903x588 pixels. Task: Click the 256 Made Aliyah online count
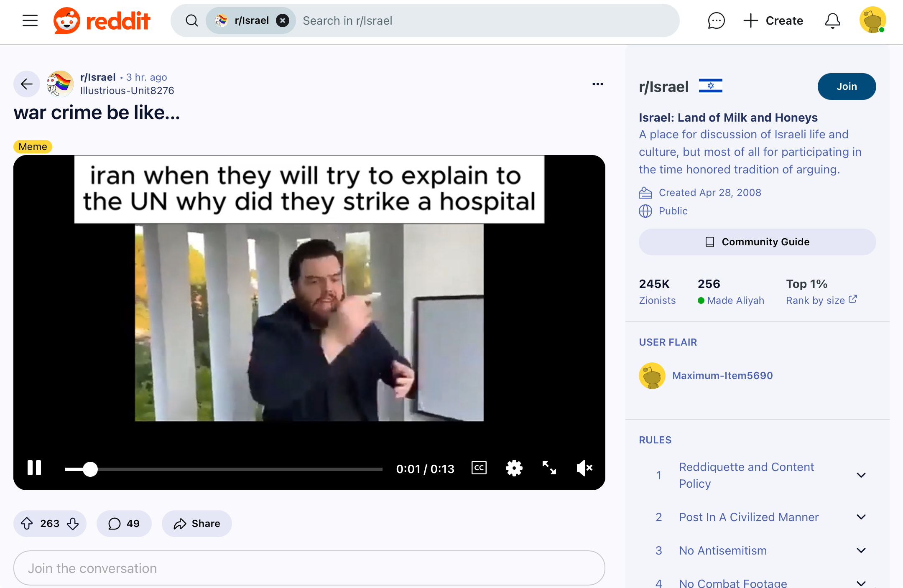tap(731, 291)
